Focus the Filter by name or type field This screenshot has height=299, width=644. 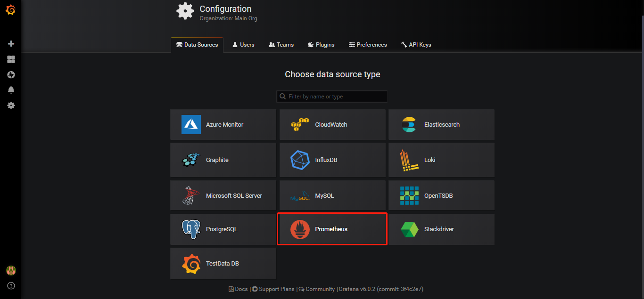[x=332, y=97]
